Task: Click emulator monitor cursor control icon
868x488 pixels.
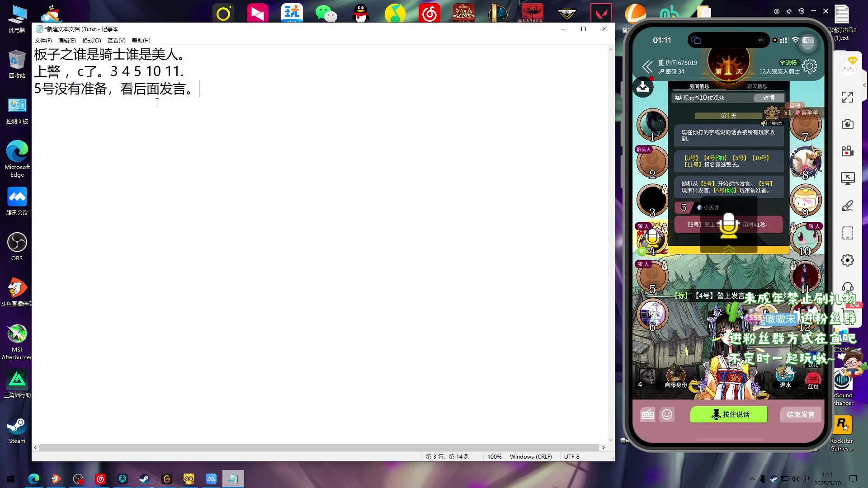Action: [x=848, y=178]
